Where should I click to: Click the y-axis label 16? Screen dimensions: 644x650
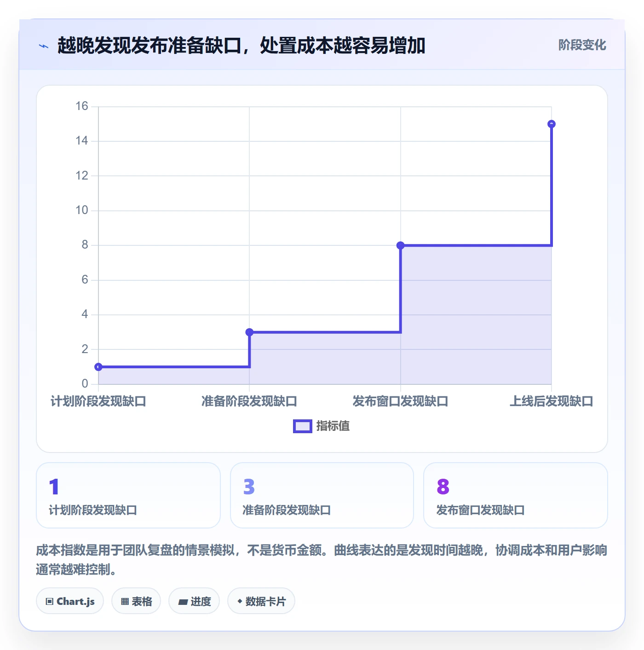[x=82, y=106]
